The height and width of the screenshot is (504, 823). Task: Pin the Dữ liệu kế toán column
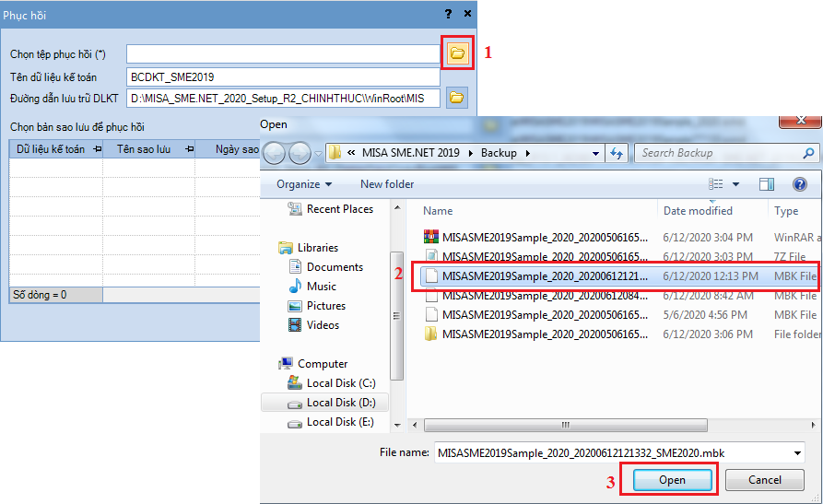tap(97, 149)
